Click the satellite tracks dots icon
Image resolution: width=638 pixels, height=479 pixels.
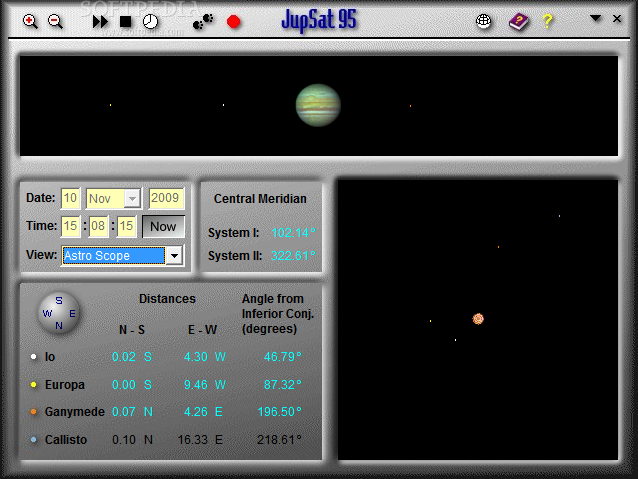click(203, 22)
